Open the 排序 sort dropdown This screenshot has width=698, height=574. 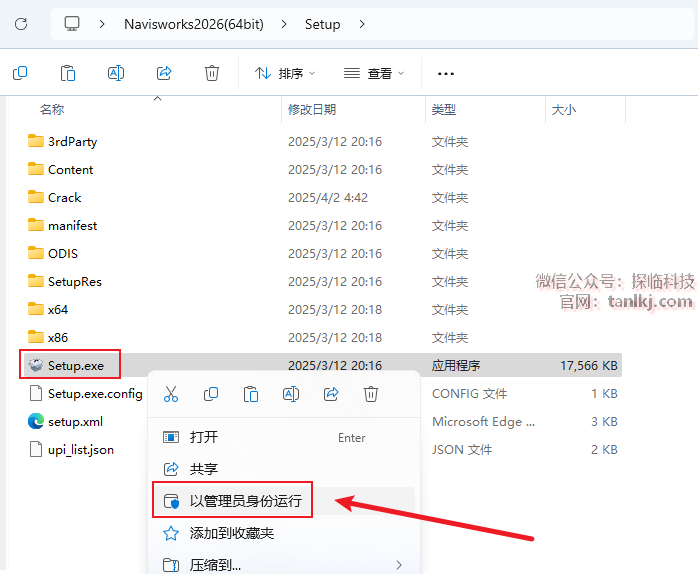(x=285, y=73)
